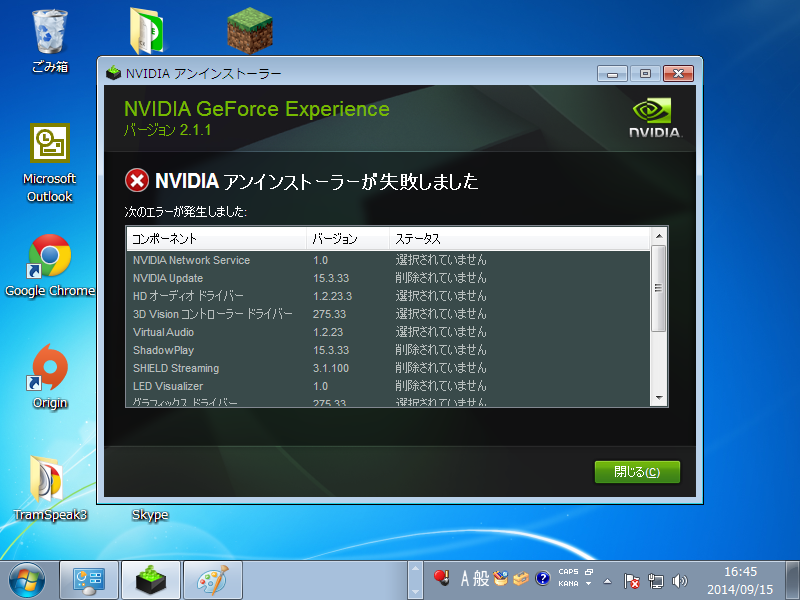Open the folder icon next to Recycle Bin
800x600 pixels.
tap(146, 31)
